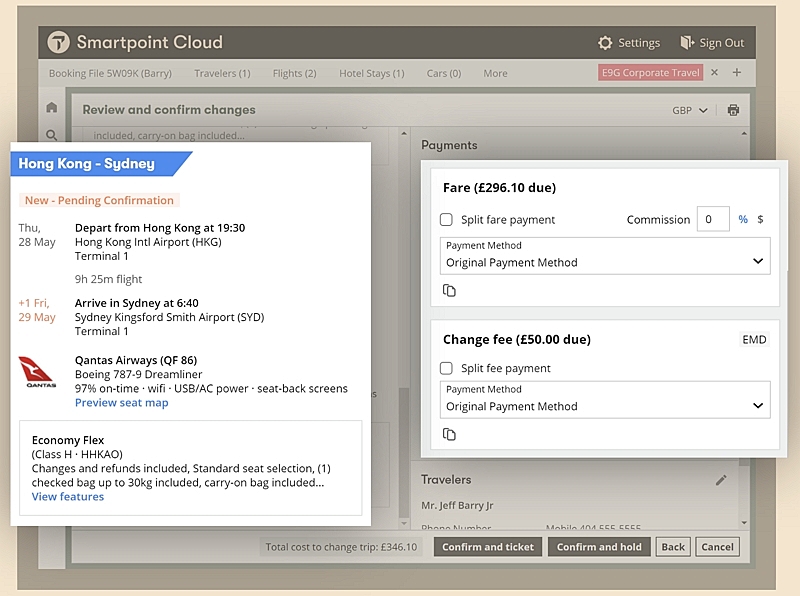The image size is (800, 596).
Task: Click Qantas Airways (QF 86) text
Action: pos(136,360)
